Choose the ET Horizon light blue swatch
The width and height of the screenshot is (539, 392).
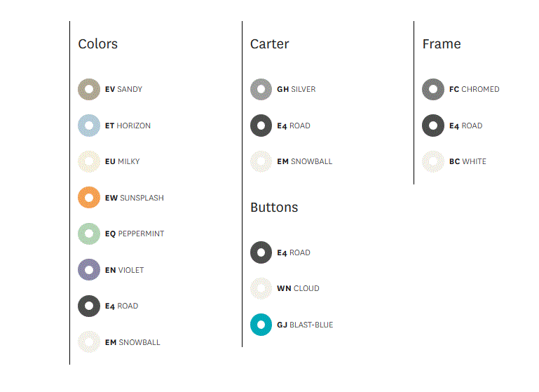[x=89, y=126]
